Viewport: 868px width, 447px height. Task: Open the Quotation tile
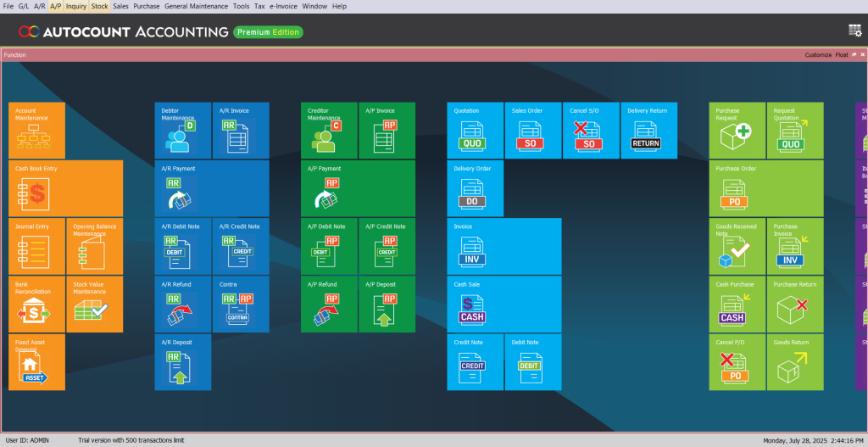coord(475,131)
